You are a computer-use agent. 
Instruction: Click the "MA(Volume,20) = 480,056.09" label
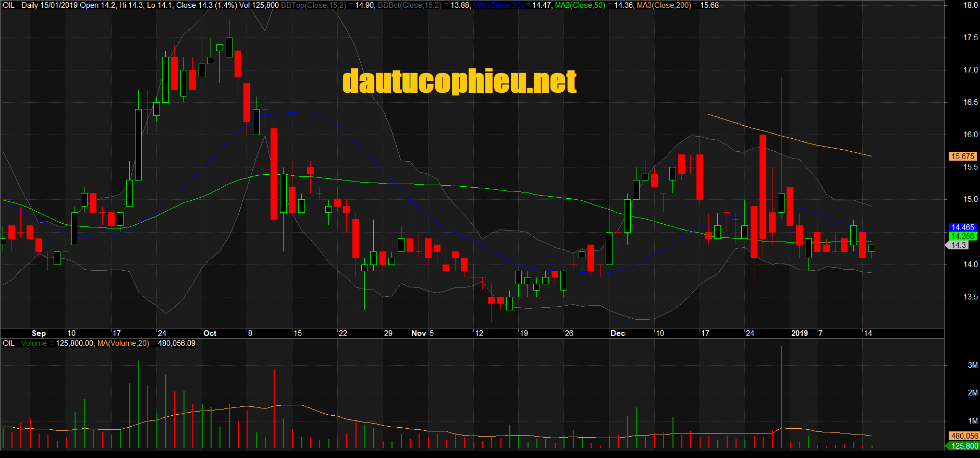point(146,343)
